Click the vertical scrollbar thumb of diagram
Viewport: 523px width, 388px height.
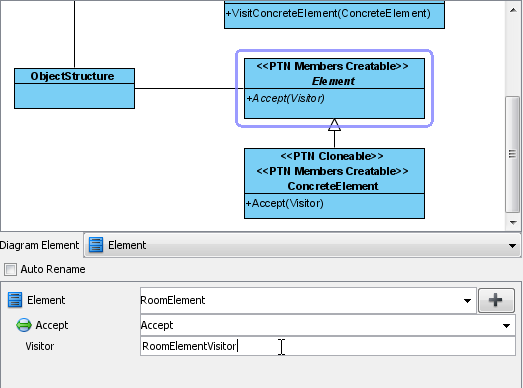pyautogui.click(x=512, y=154)
